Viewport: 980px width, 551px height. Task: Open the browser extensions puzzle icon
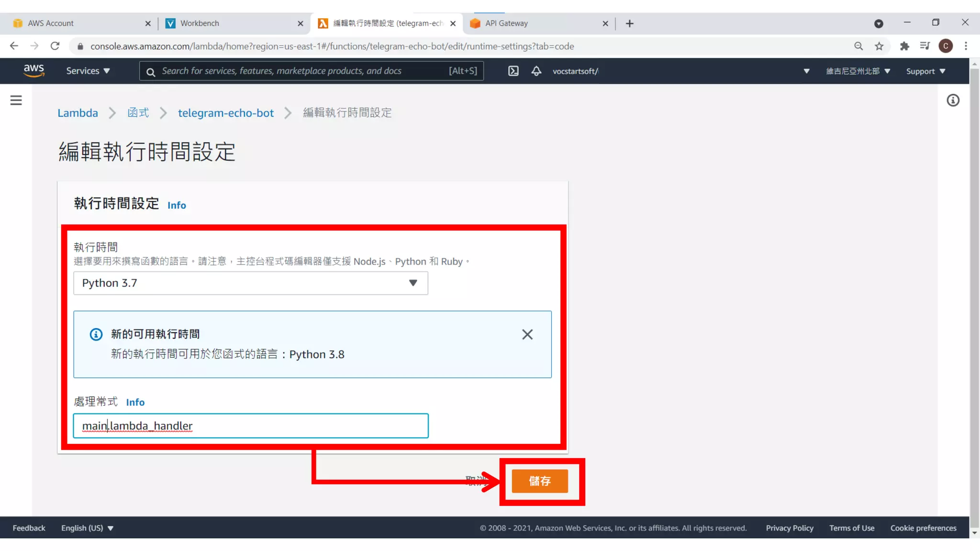tap(904, 46)
